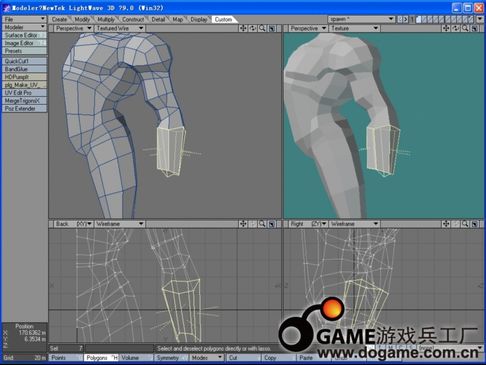This screenshot has height=365, width=486.
Task: Select Polygons selection mode
Action: (101, 358)
